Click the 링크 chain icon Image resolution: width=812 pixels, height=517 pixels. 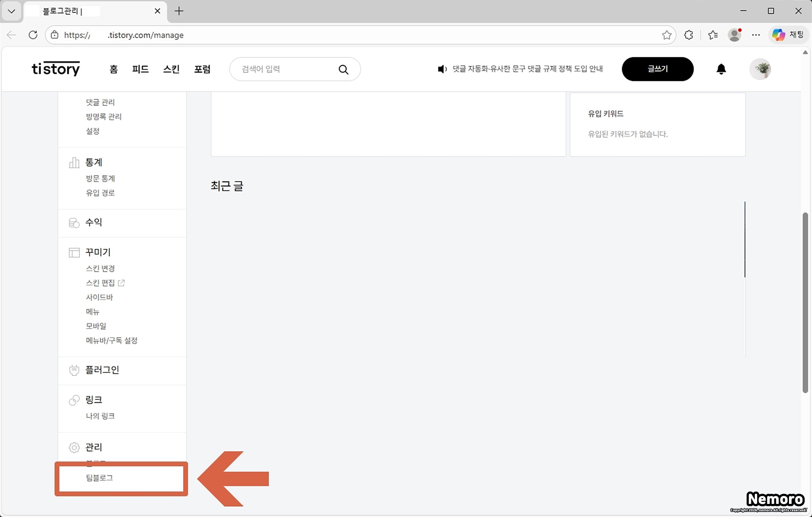pos(74,400)
